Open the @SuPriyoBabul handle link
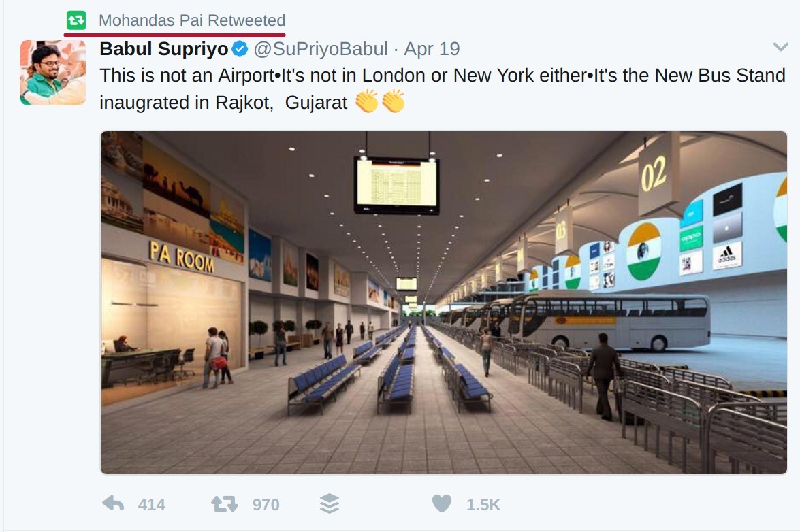The image size is (800, 532). click(321, 49)
